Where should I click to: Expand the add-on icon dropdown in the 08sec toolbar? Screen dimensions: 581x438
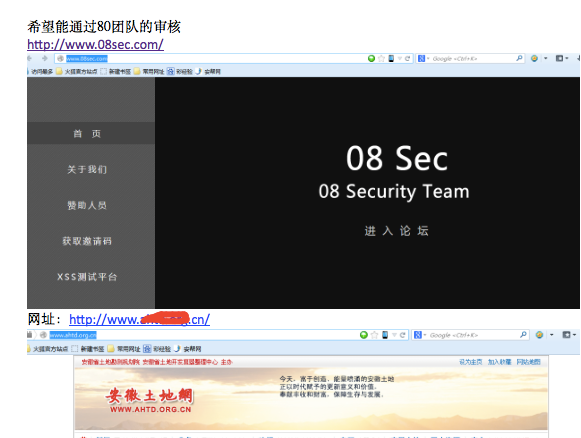[x=545, y=58]
